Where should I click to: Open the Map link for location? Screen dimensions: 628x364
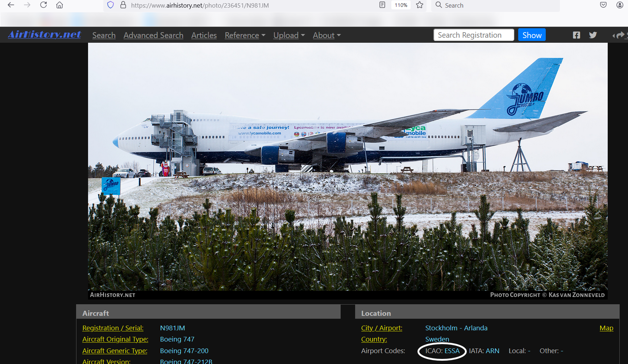click(606, 328)
